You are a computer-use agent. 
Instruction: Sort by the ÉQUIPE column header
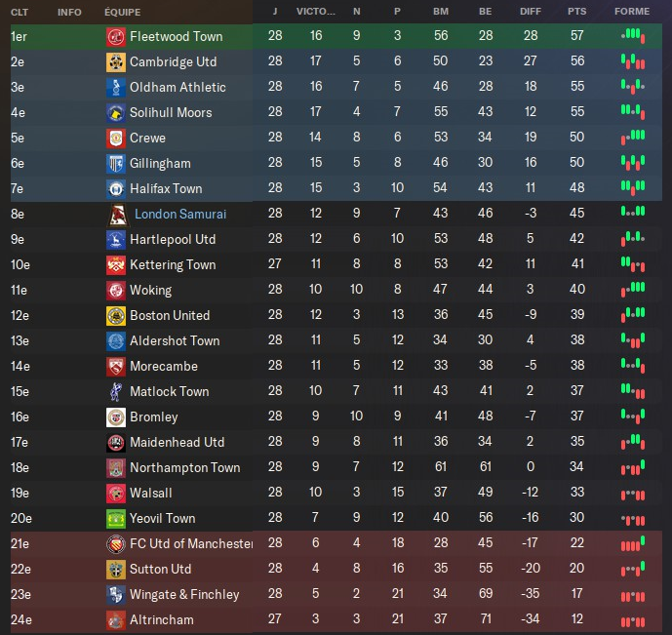click(122, 12)
